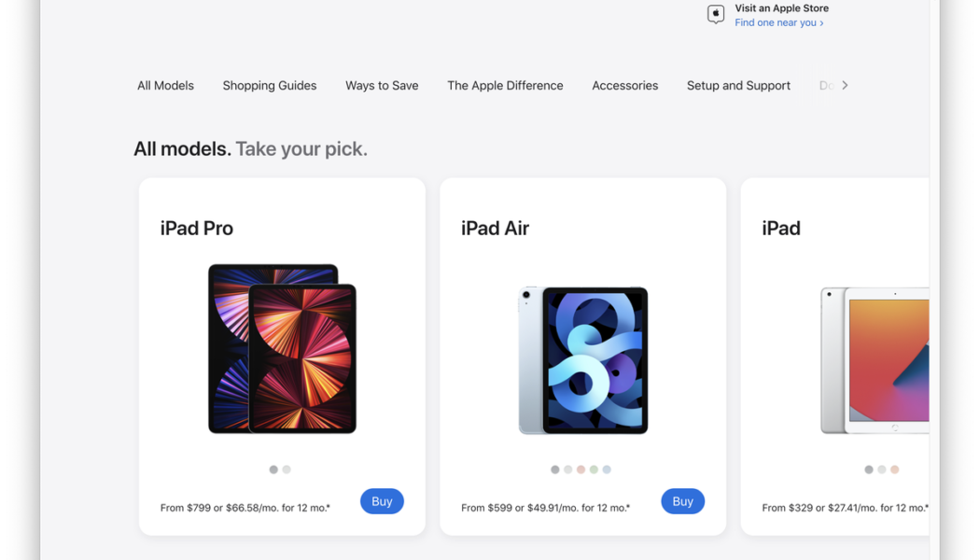Screen dimensions: 980x560
Task: Open "Ways to Save"
Action: [x=381, y=85]
